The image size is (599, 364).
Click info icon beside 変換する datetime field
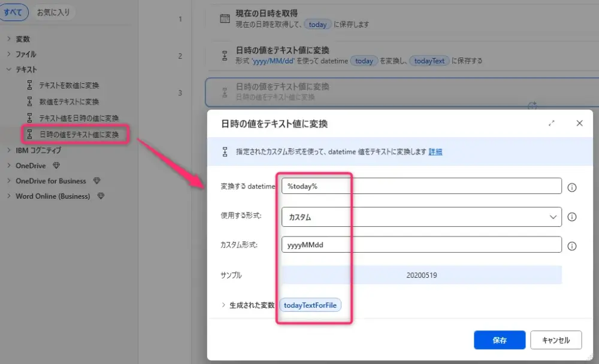click(x=571, y=187)
